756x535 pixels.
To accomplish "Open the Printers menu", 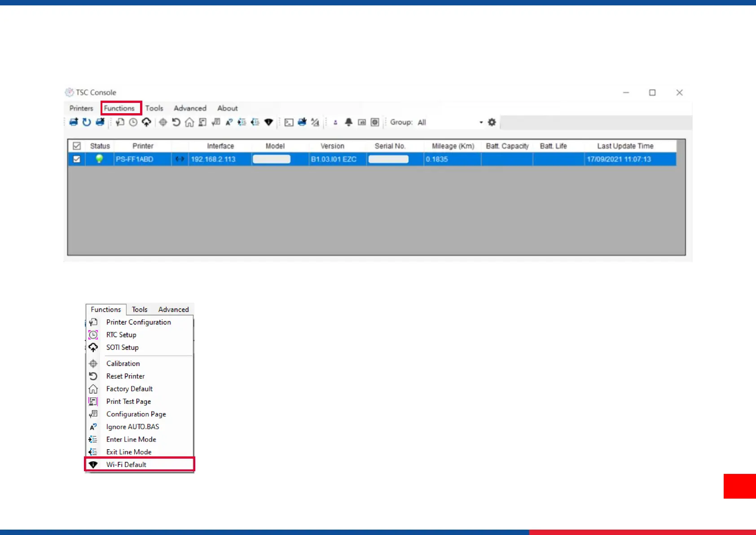I will point(81,108).
